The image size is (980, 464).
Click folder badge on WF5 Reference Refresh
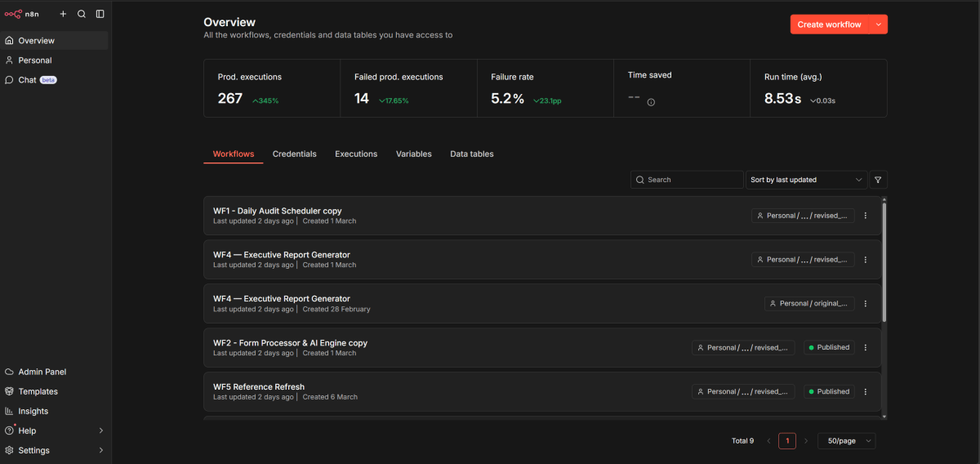click(x=743, y=391)
